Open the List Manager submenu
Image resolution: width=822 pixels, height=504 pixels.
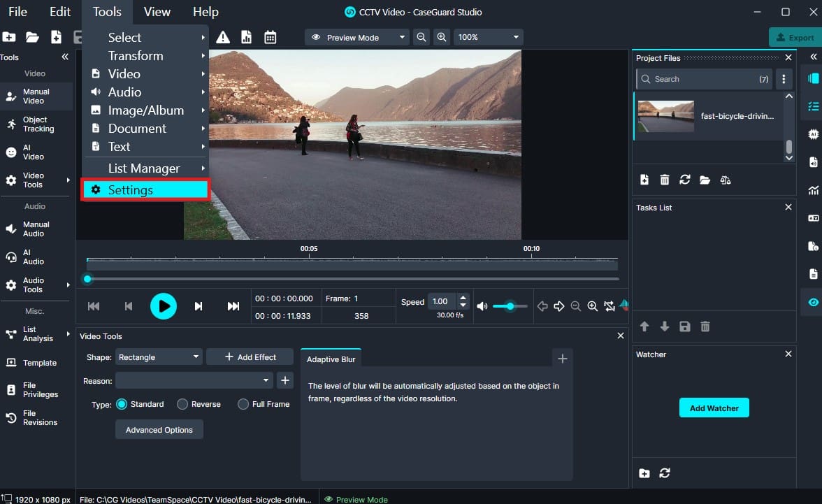(145, 168)
